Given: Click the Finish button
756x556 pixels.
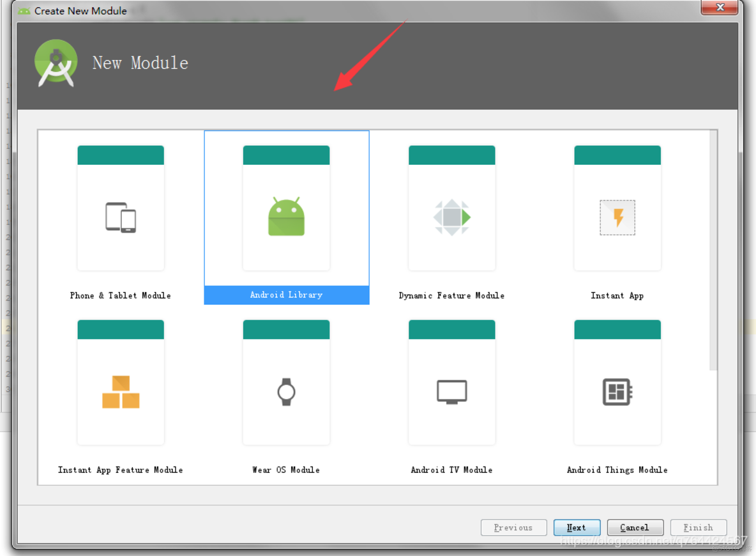Looking at the screenshot, I should [698, 527].
